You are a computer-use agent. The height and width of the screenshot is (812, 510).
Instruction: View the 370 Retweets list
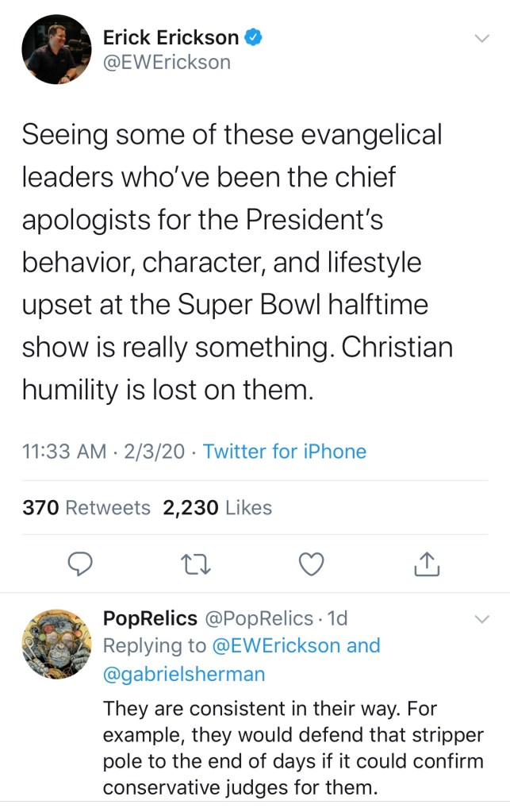pos(86,508)
